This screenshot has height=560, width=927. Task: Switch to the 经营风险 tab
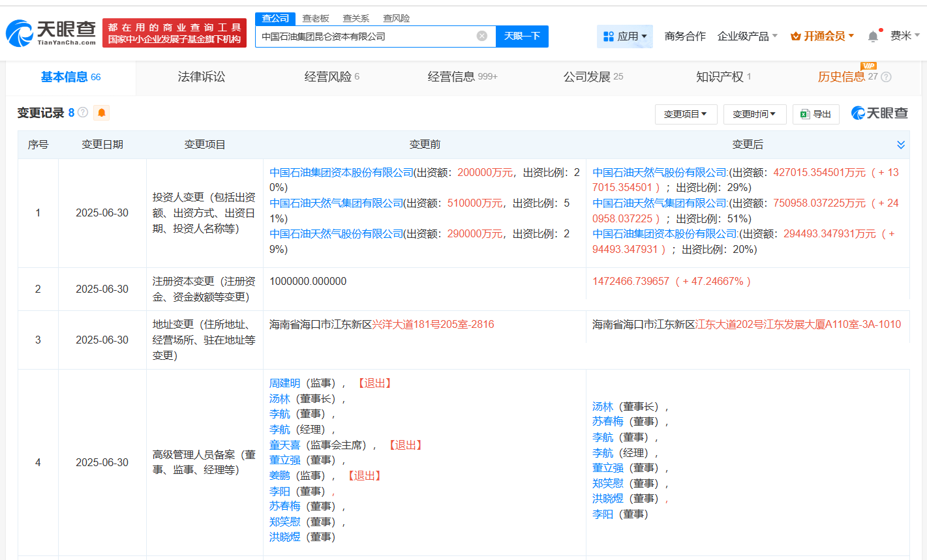point(331,77)
